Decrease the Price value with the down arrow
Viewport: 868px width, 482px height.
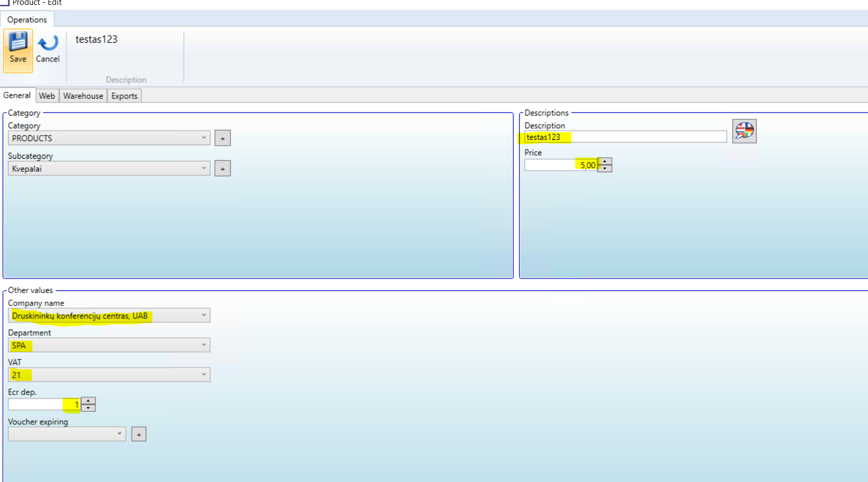pyautogui.click(x=605, y=168)
